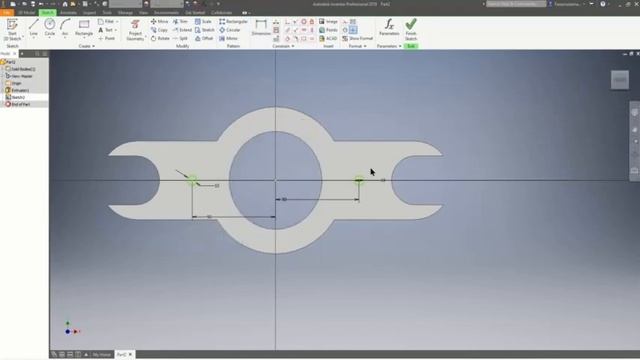640x360 pixels.
Task: Select the Split tool
Action: (x=180, y=38)
